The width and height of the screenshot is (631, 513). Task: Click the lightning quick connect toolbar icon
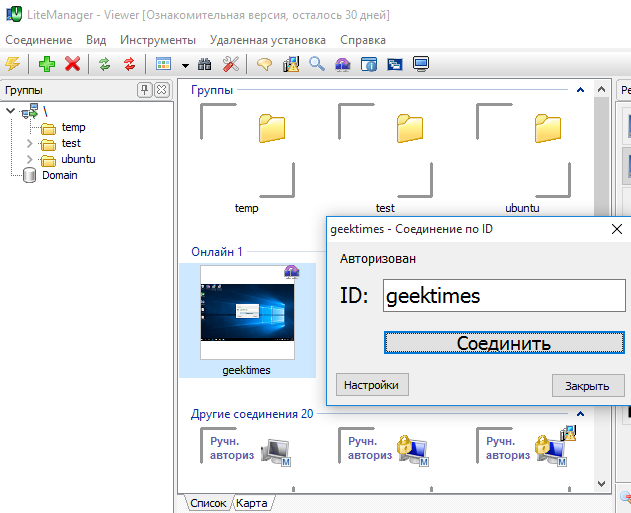point(12,64)
